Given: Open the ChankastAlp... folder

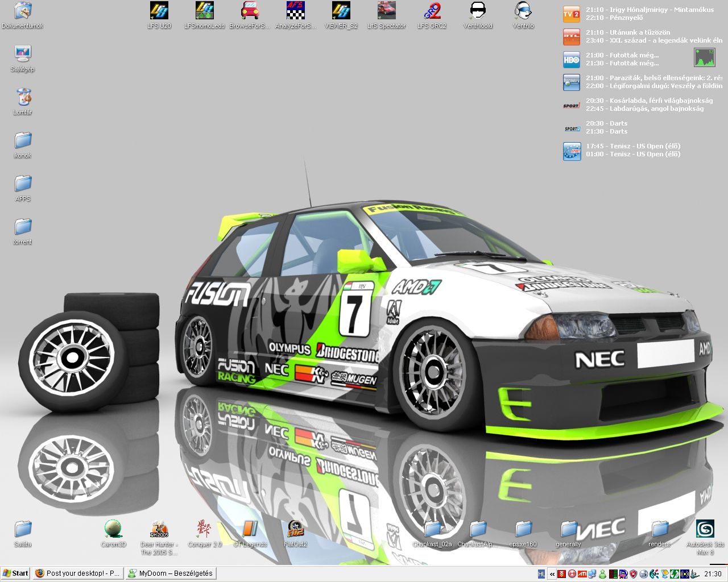Looking at the screenshot, I should coord(478,534).
